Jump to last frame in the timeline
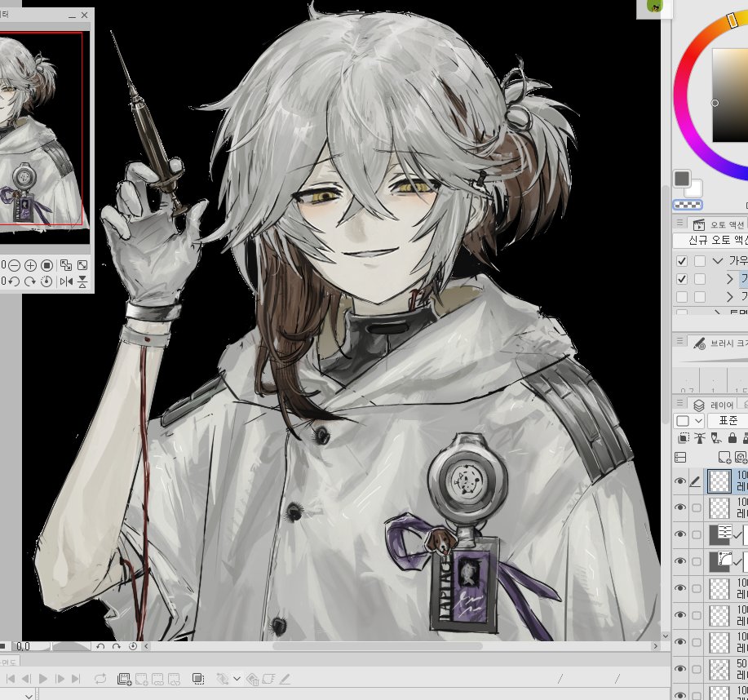The image size is (748, 700). click(75, 679)
